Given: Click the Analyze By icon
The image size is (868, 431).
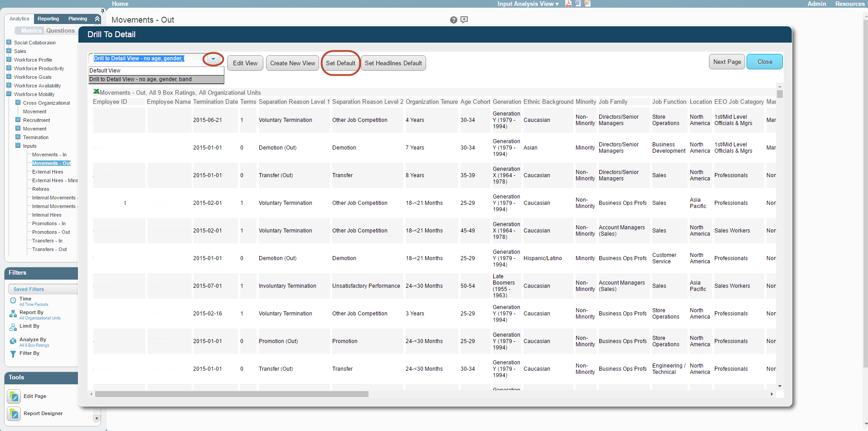Looking at the screenshot, I should click(13, 341).
